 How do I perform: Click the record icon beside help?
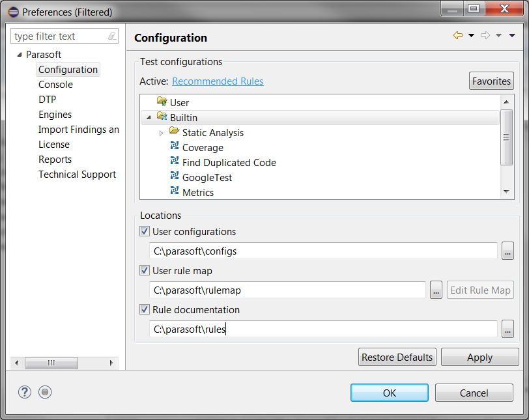[45, 392]
